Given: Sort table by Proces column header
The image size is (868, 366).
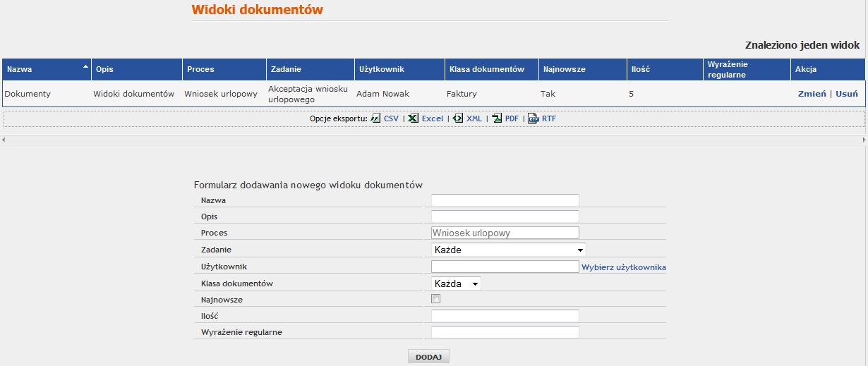Looking at the screenshot, I should pos(200,69).
